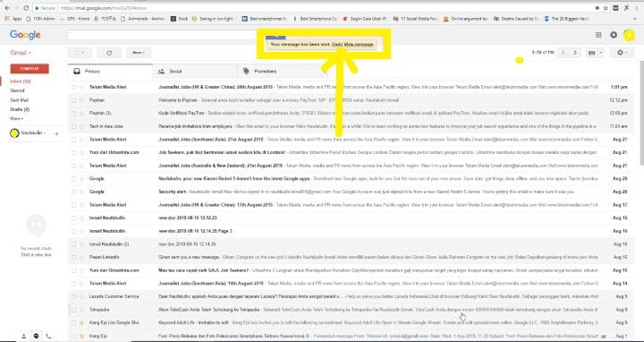Select Security alert email checkbox
Viewport: 644px width, 342px height.
pyautogui.click(x=73, y=192)
